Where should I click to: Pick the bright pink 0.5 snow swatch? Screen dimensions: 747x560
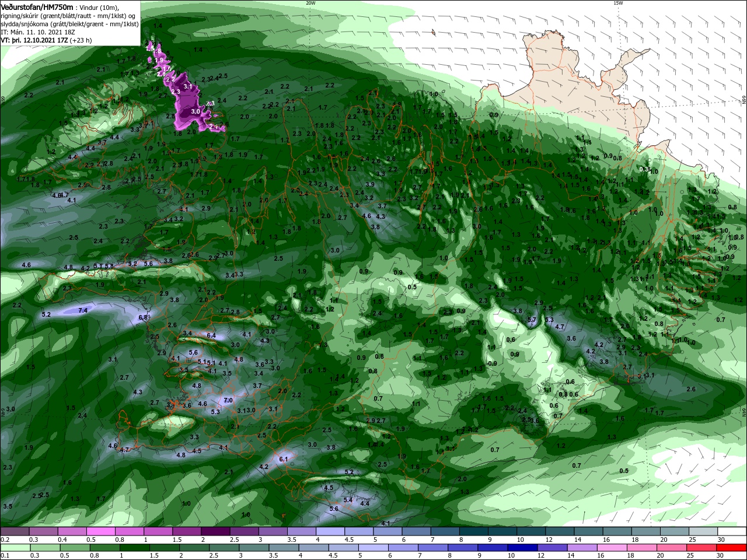click(100, 531)
